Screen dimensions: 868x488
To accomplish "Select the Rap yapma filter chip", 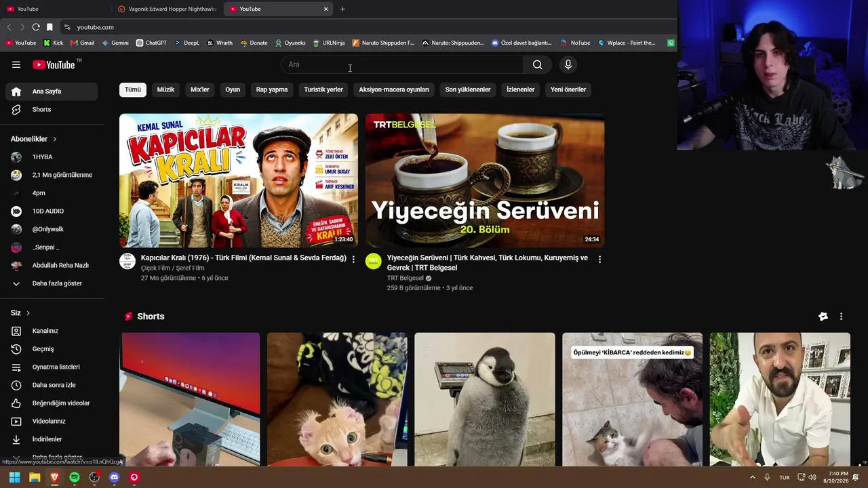I will point(272,89).
